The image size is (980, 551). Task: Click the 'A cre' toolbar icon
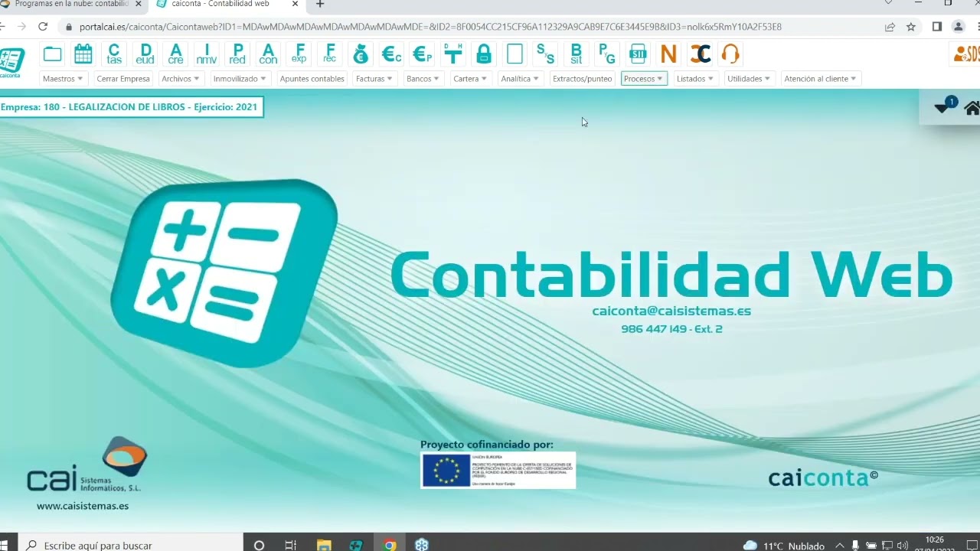click(x=175, y=54)
